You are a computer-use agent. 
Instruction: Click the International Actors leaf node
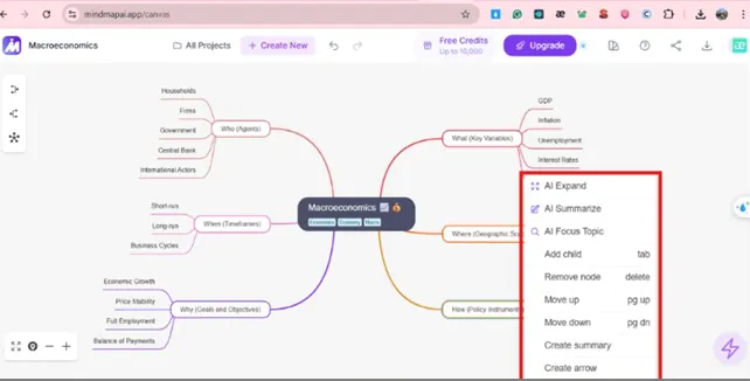click(x=168, y=170)
